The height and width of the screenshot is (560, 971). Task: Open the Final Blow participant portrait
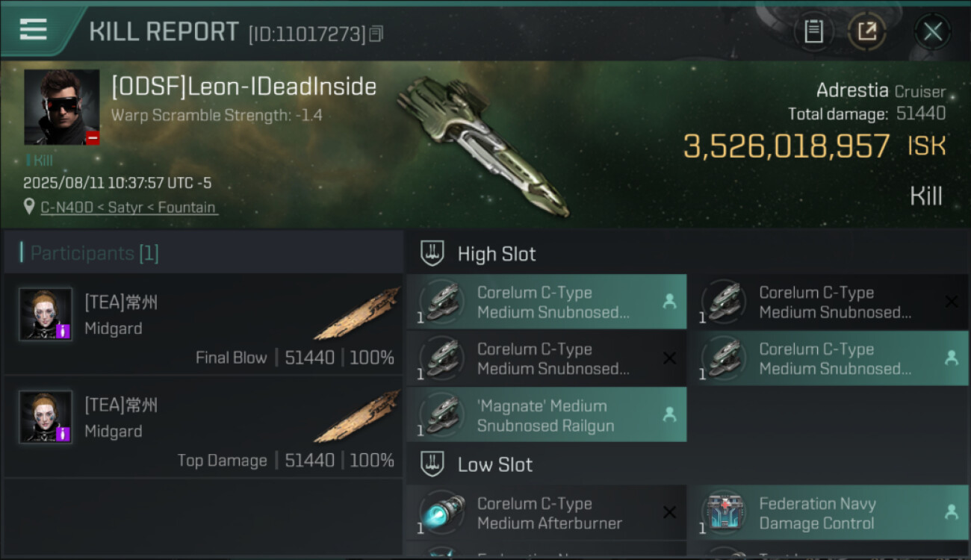pos(46,314)
